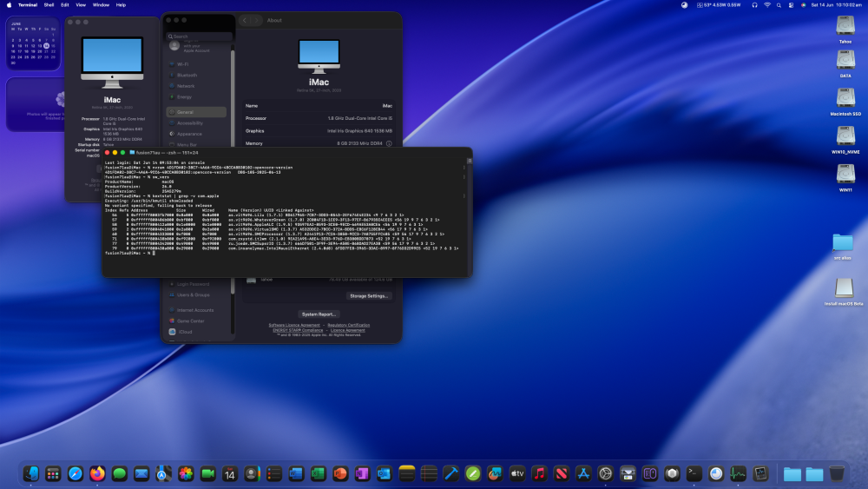Open News from the Dock
This screenshot has width=868, height=489.
(562, 473)
